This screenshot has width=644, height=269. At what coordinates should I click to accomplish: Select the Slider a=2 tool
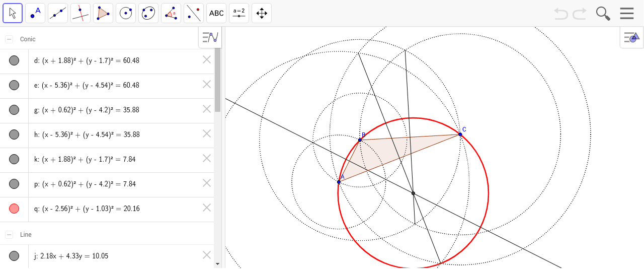[x=239, y=13]
